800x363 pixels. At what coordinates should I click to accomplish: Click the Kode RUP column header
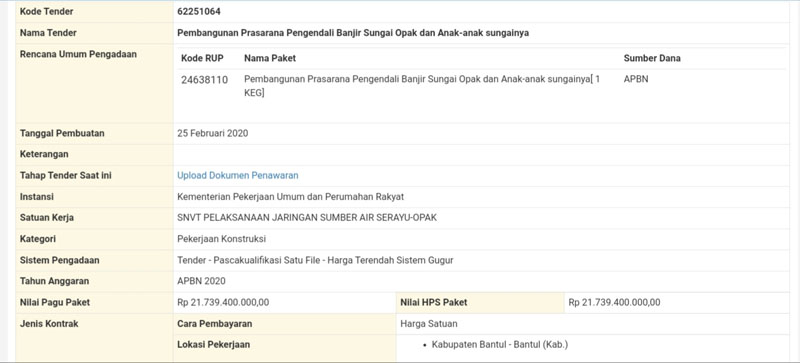click(202, 58)
